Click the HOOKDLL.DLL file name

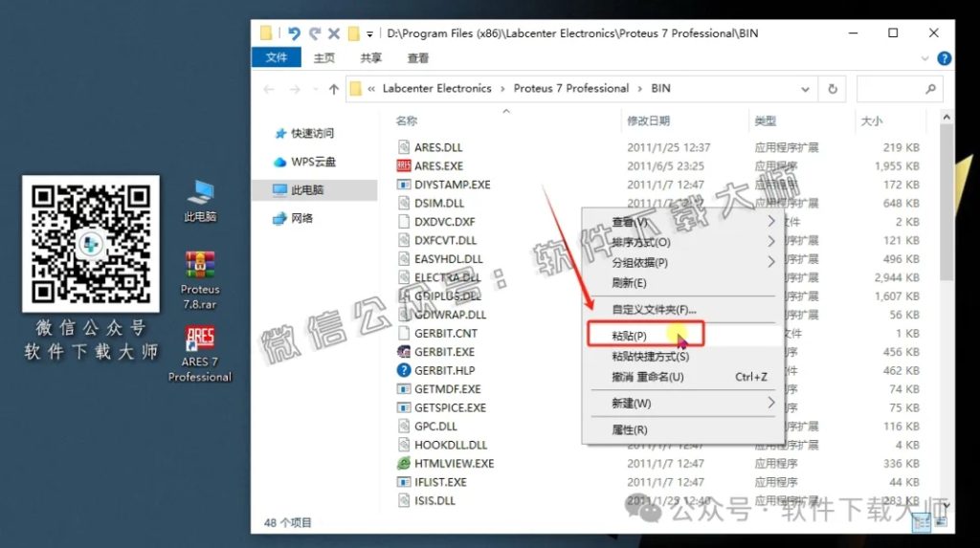(x=451, y=445)
